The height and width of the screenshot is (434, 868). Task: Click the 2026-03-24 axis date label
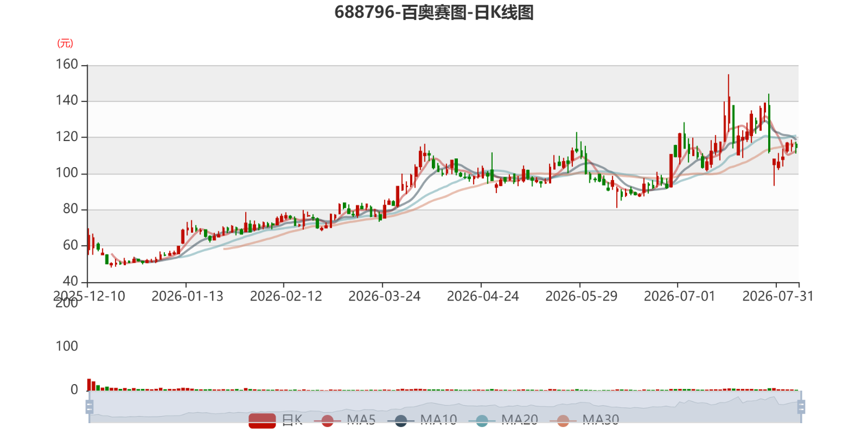384,296
